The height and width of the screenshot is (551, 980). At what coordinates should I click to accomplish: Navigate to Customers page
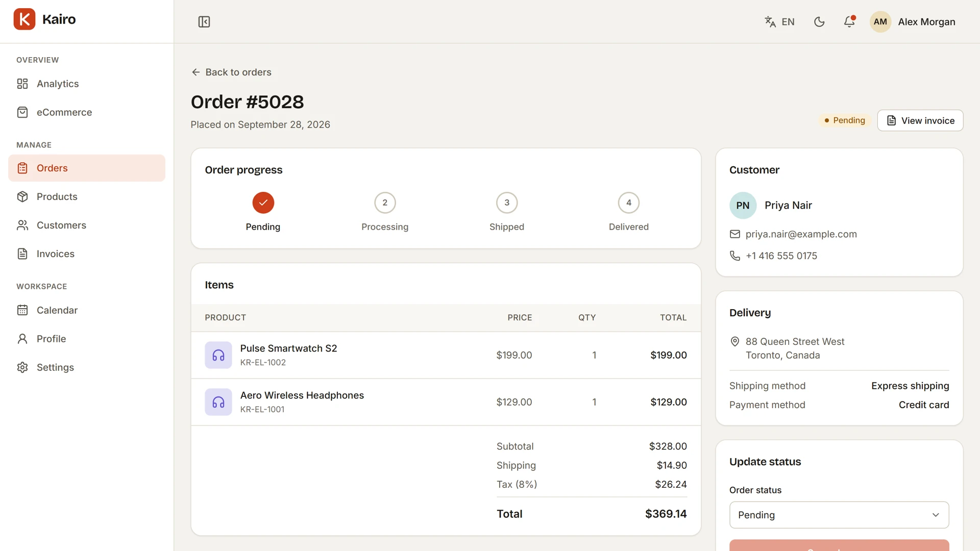[87, 226]
